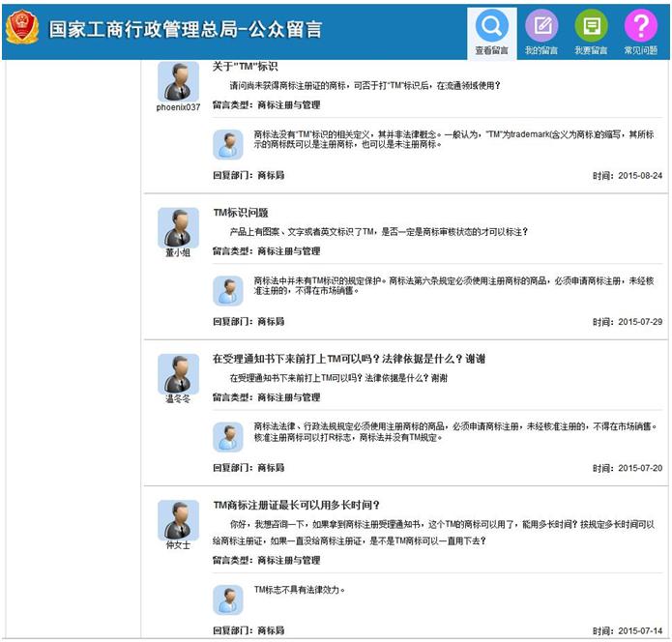Click username 温冬冬
Image resolution: width=672 pixels, height=642 pixels.
coord(178,399)
